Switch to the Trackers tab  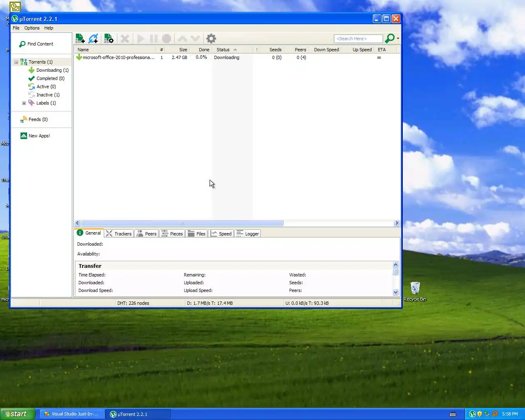tap(119, 234)
